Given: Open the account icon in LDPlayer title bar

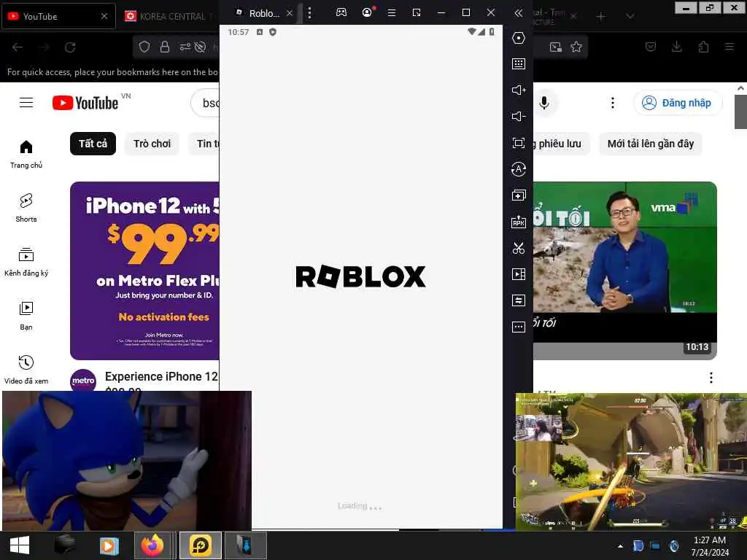Looking at the screenshot, I should click(368, 12).
